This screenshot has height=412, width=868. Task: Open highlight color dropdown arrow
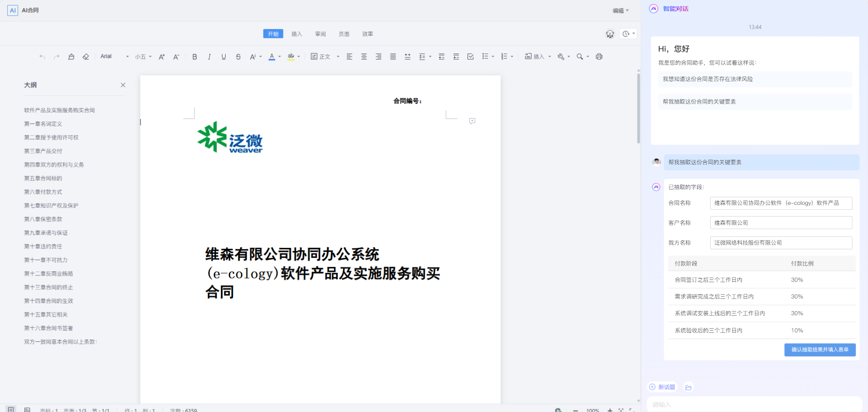(x=299, y=57)
